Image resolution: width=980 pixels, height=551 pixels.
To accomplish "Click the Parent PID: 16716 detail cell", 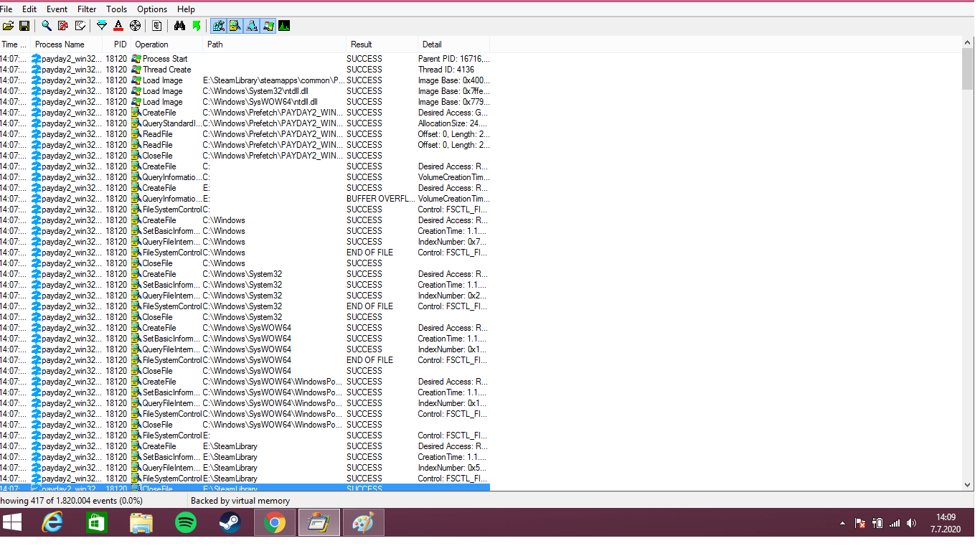I will tap(454, 59).
